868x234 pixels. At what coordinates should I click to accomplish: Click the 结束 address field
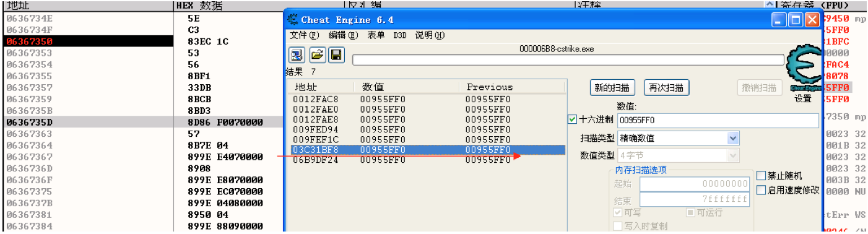click(695, 200)
